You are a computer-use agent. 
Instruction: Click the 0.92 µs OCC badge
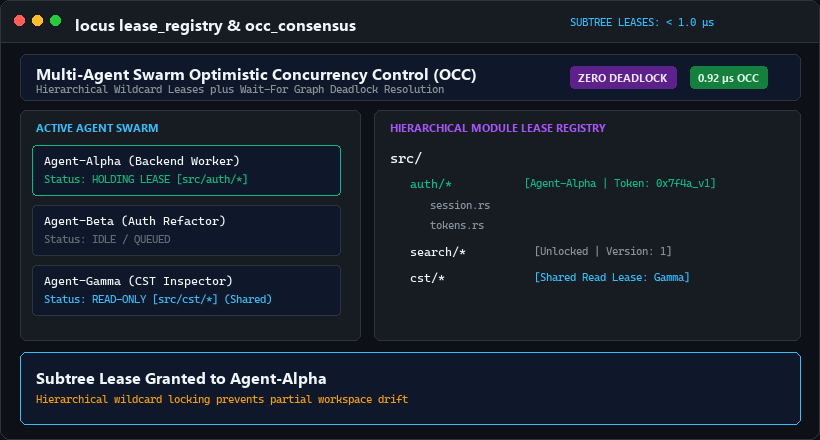coord(728,78)
